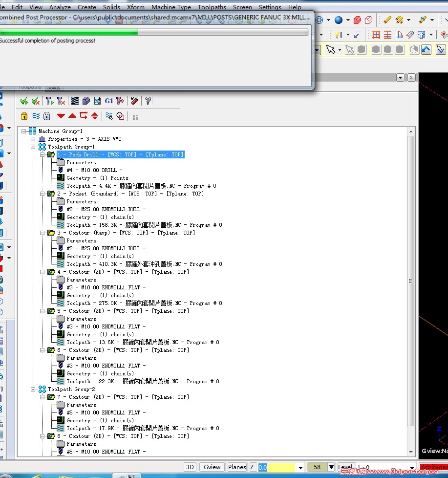Click the Attributes button in status bar

pos(434,467)
